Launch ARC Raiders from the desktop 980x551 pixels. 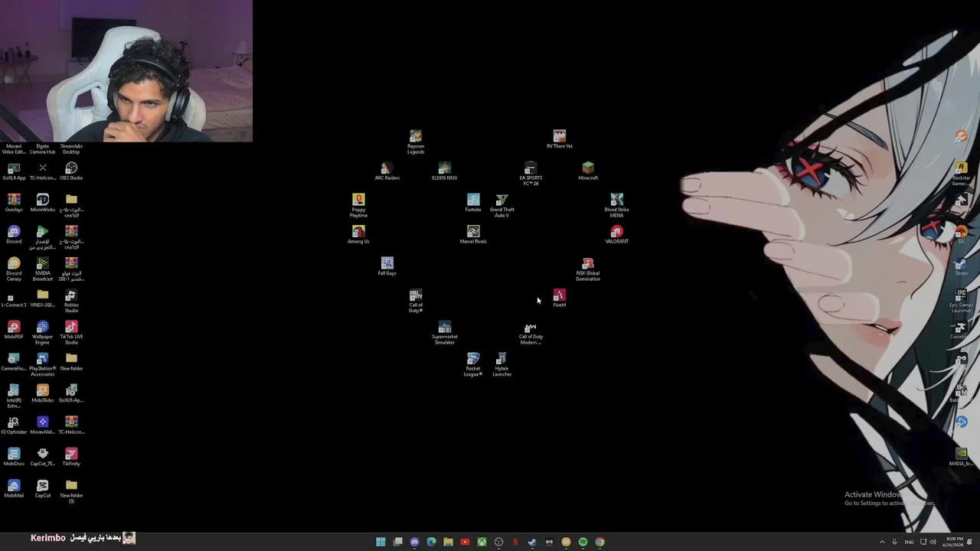387,171
